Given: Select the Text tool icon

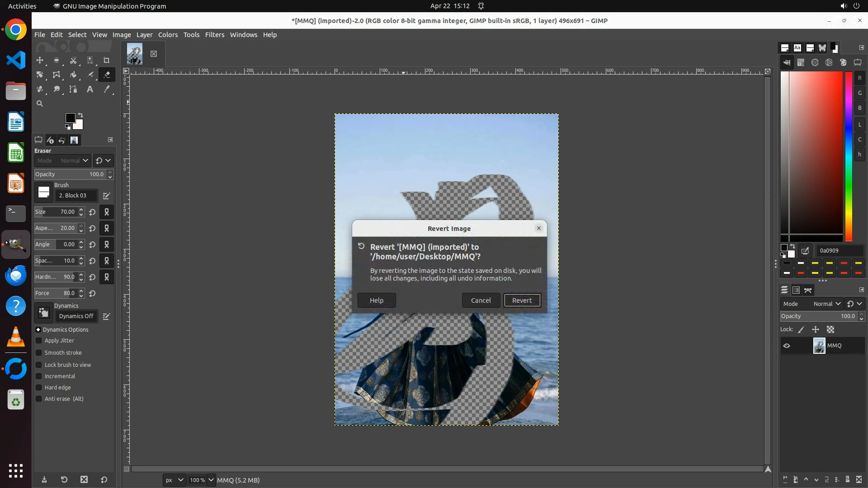Looking at the screenshot, I should tap(90, 89).
